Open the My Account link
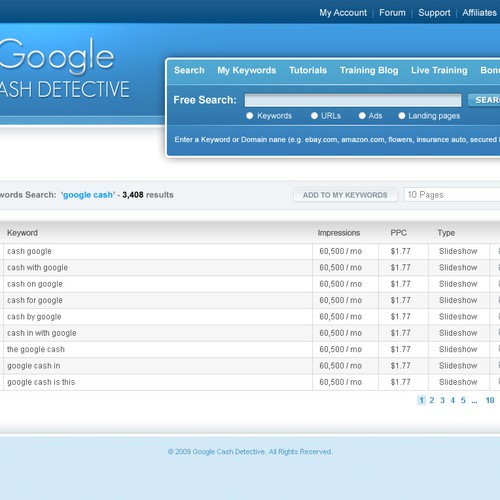The image size is (500, 500). (343, 13)
